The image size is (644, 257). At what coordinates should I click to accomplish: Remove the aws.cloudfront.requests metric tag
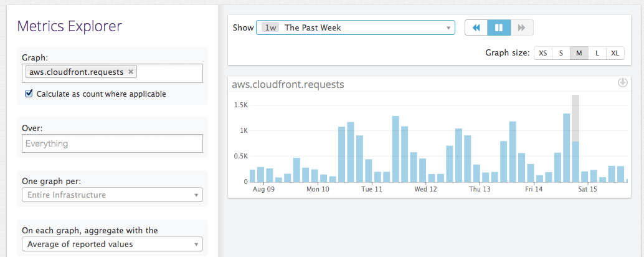click(x=131, y=72)
